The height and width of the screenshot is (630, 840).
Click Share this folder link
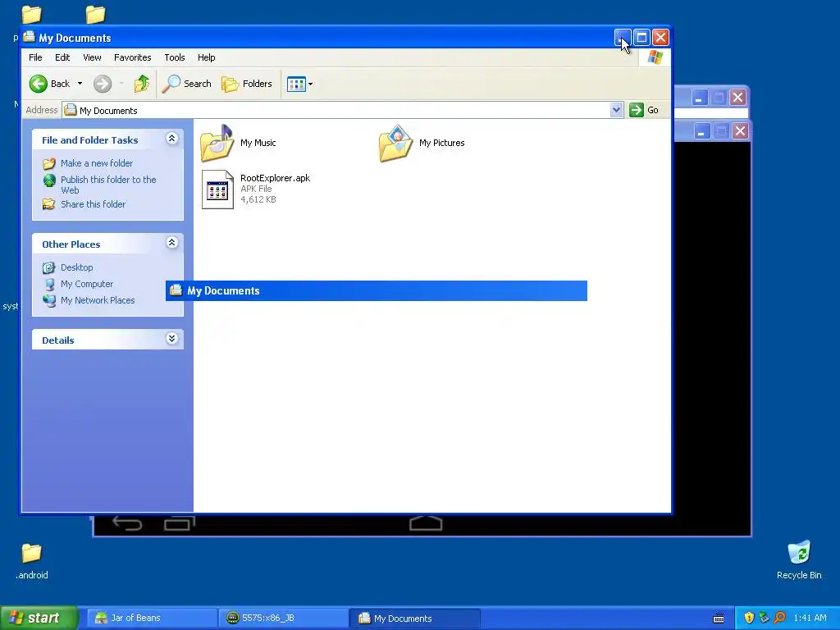pos(94,204)
